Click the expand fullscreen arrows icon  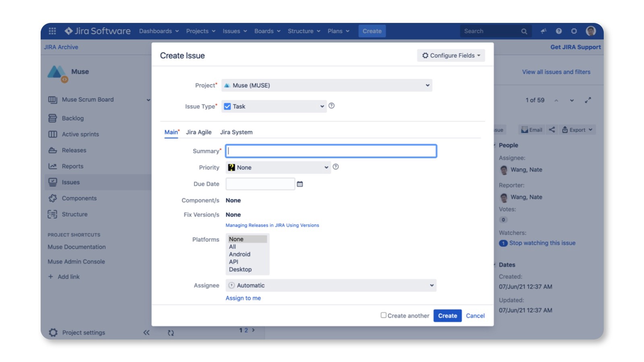pos(588,100)
